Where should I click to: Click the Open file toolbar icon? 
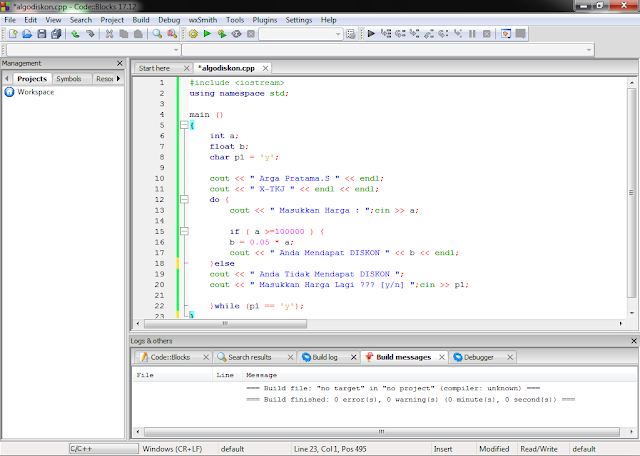tap(27, 34)
